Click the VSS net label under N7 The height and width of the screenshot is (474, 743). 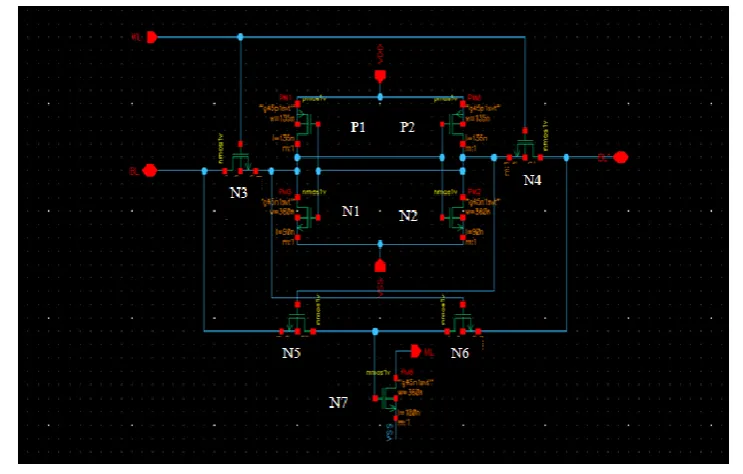tap(390, 432)
